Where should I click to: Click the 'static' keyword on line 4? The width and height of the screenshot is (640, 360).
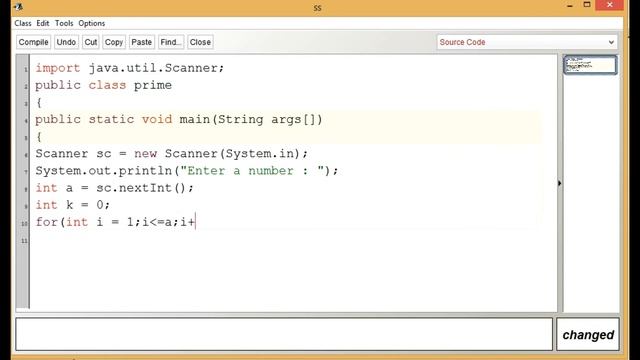111,120
